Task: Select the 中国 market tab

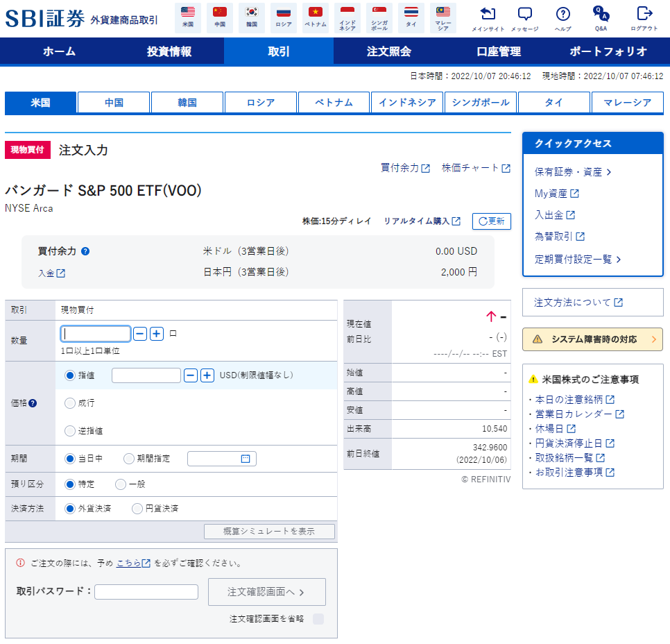Action: coord(113,102)
